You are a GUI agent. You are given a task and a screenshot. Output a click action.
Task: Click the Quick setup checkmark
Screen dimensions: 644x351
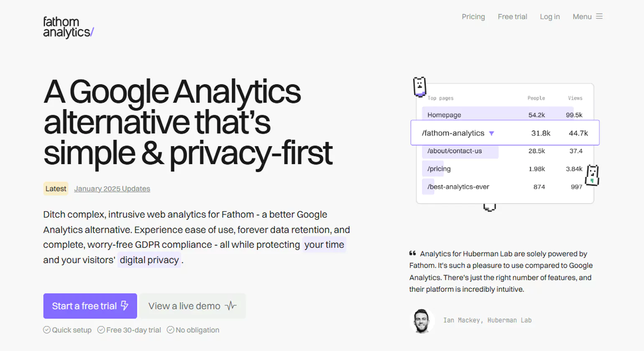pos(47,330)
